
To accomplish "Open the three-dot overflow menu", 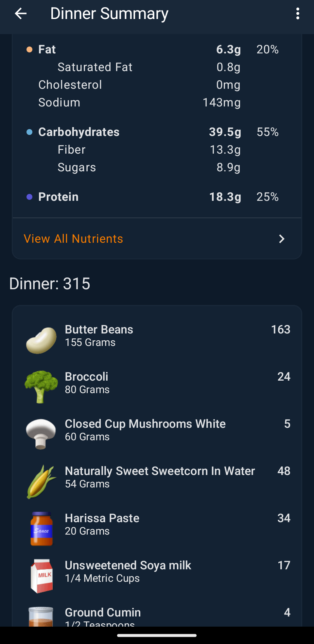I will click(x=298, y=14).
